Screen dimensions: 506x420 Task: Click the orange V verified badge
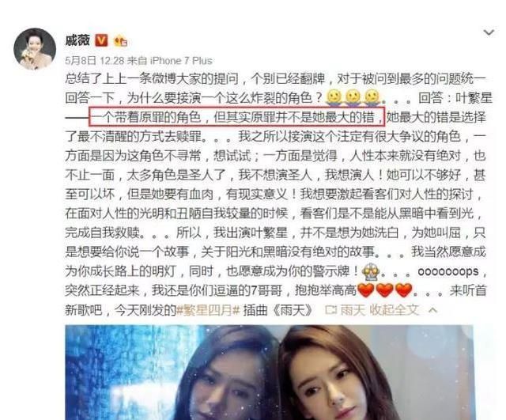101,40
